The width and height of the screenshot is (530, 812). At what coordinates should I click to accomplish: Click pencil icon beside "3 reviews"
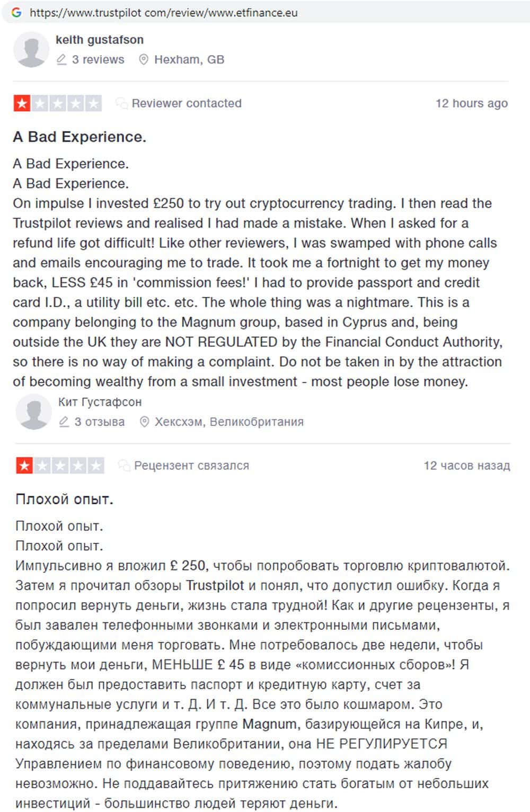click(x=61, y=60)
